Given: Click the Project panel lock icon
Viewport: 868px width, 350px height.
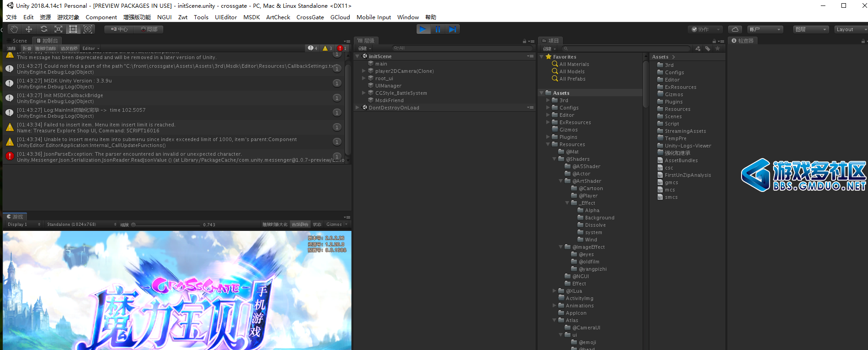Looking at the screenshot, I should [715, 41].
